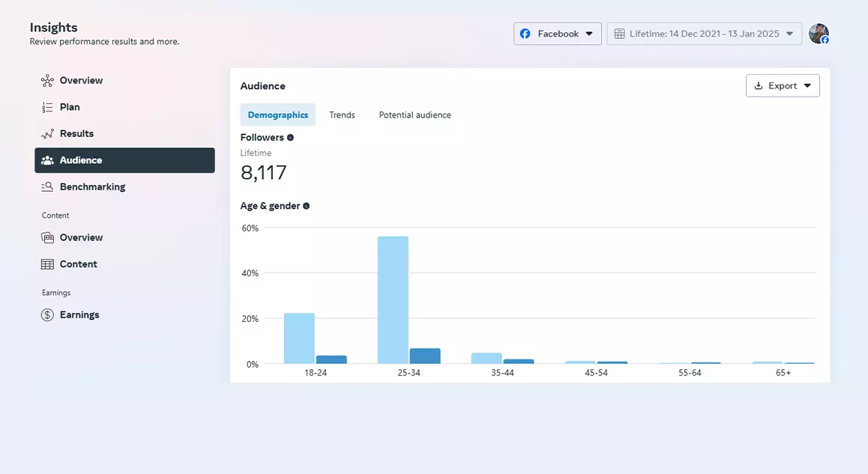868x474 pixels.
Task: Switch to the Trends tab
Action: pos(342,115)
